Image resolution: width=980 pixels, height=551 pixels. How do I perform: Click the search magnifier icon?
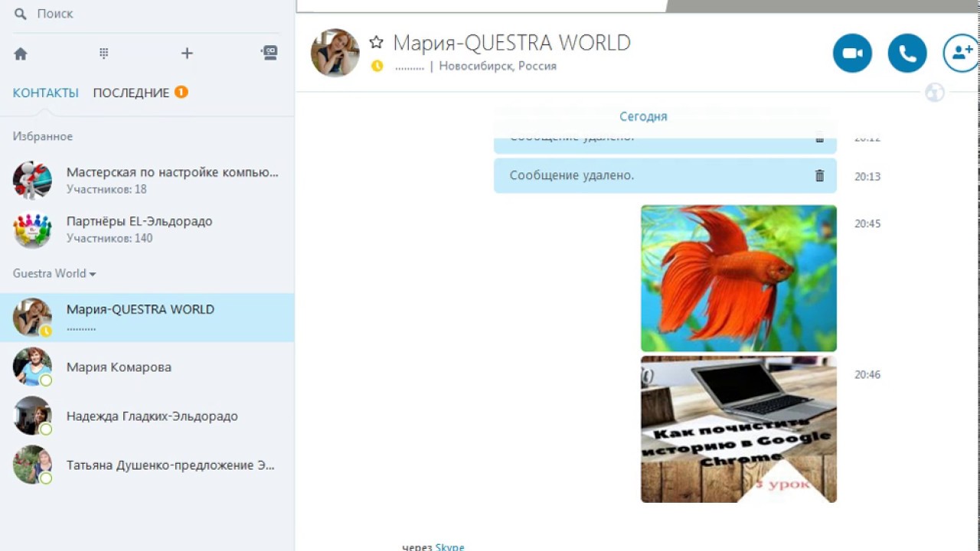21,14
